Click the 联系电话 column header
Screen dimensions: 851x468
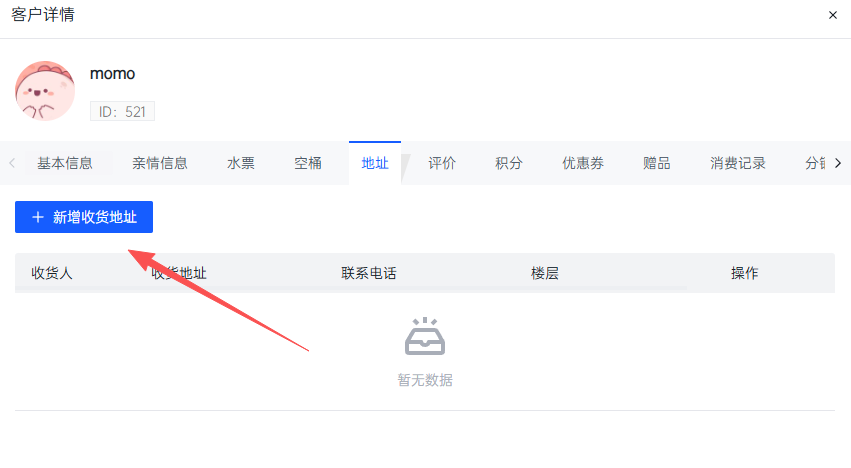coord(369,273)
